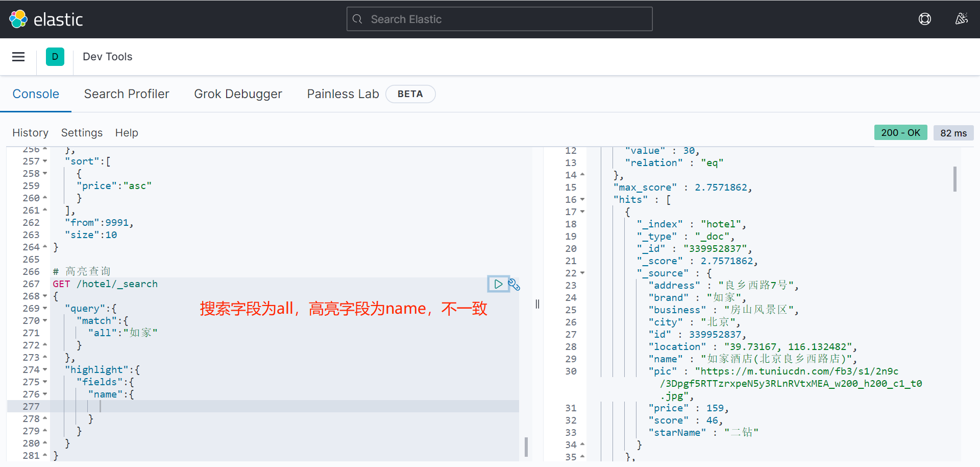Collapse the highlight block at line 274
980x467 pixels.
pyautogui.click(x=45, y=370)
